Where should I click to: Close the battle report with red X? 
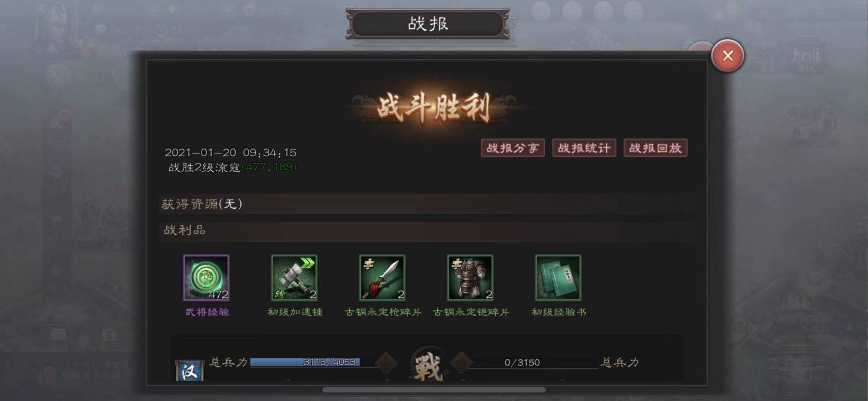(727, 56)
